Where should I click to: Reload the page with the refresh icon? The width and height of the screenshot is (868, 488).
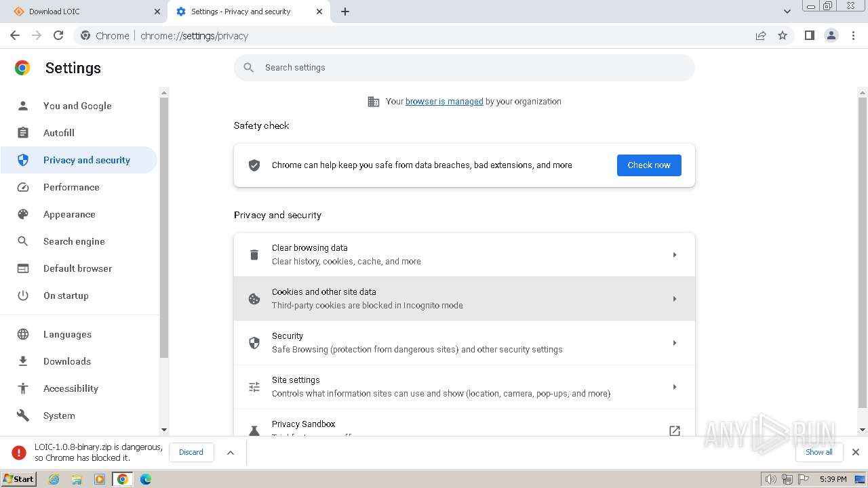pyautogui.click(x=58, y=35)
